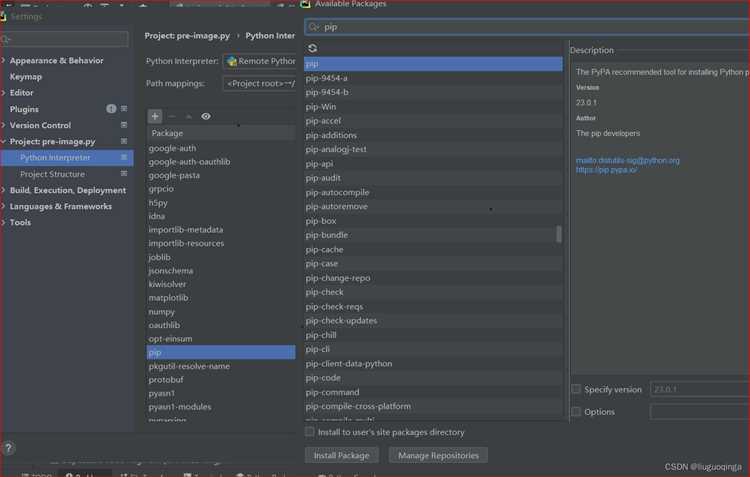The height and width of the screenshot is (477, 750).
Task: Click the Install Package button
Action: point(342,455)
